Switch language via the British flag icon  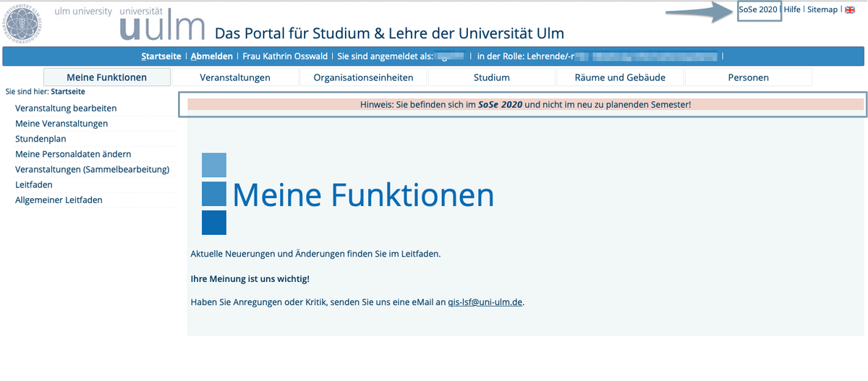pos(849,9)
